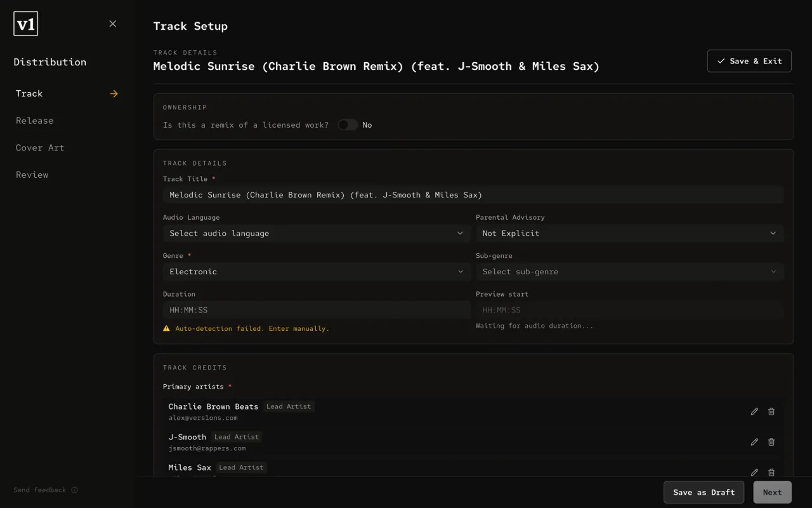
Task: Click the alex@vers1ons.com email text
Action: click(203, 418)
